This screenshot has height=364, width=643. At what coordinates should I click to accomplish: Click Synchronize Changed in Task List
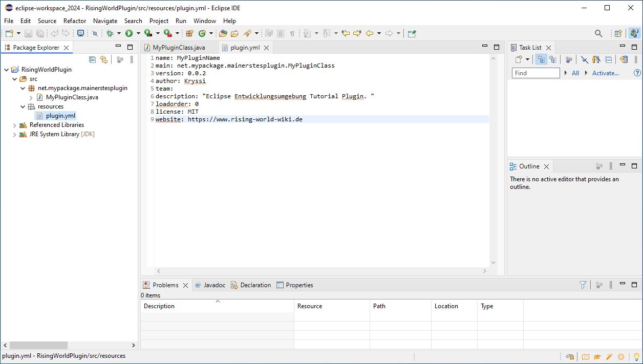click(x=624, y=59)
